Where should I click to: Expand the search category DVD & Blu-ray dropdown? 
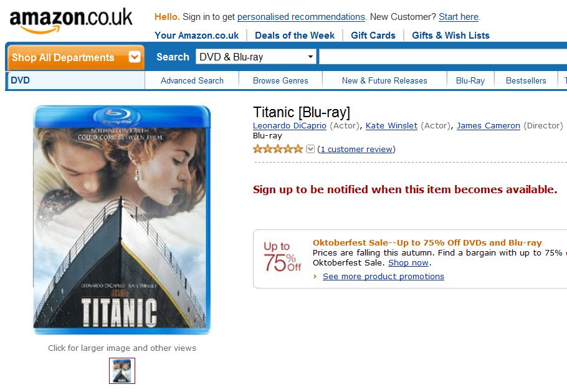coord(256,57)
